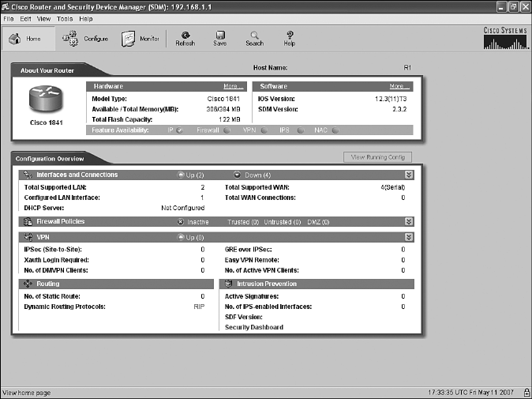Image resolution: width=532 pixels, height=399 pixels.
Task: Click the Trusted (0) firewall label
Action: pyautogui.click(x=243, y=222)
